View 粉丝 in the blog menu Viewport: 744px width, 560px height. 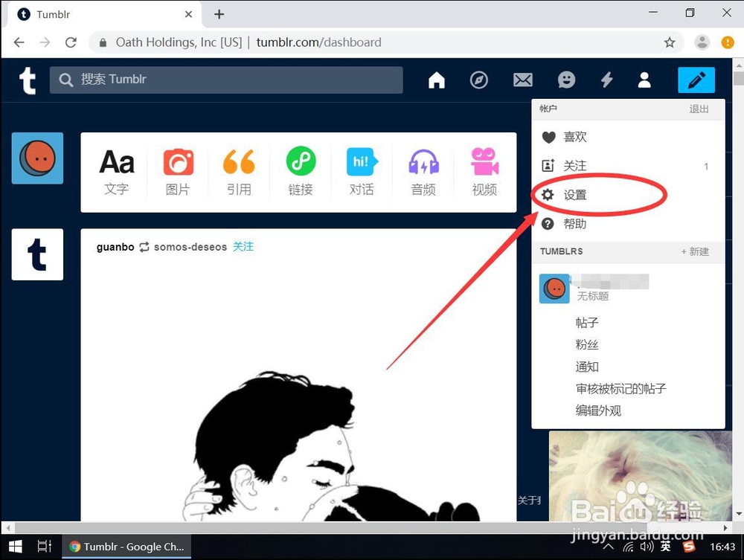tap(587, 344)
